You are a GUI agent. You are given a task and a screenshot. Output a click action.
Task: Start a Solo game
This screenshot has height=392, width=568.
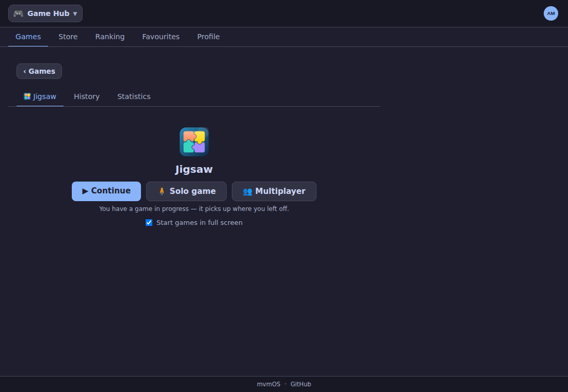186,191
